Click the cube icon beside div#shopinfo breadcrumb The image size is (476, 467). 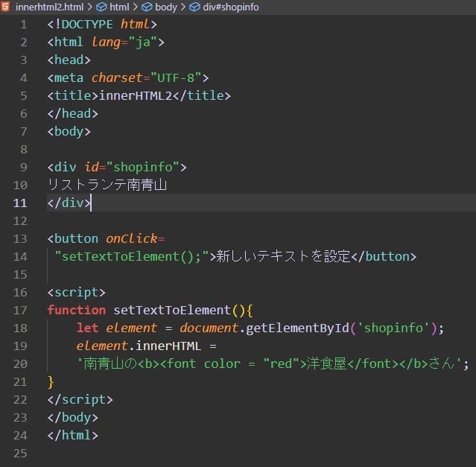[x=194, y=7]
